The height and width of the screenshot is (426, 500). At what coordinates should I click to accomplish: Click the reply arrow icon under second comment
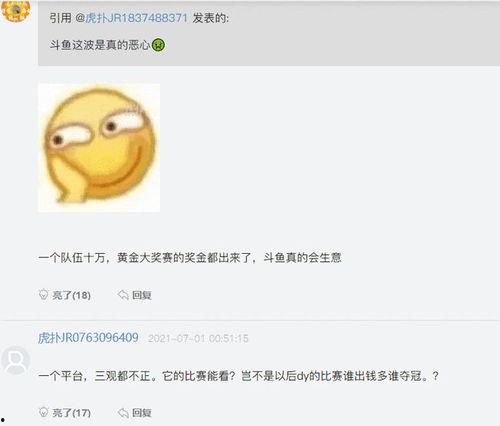click(x=123, y=413)
